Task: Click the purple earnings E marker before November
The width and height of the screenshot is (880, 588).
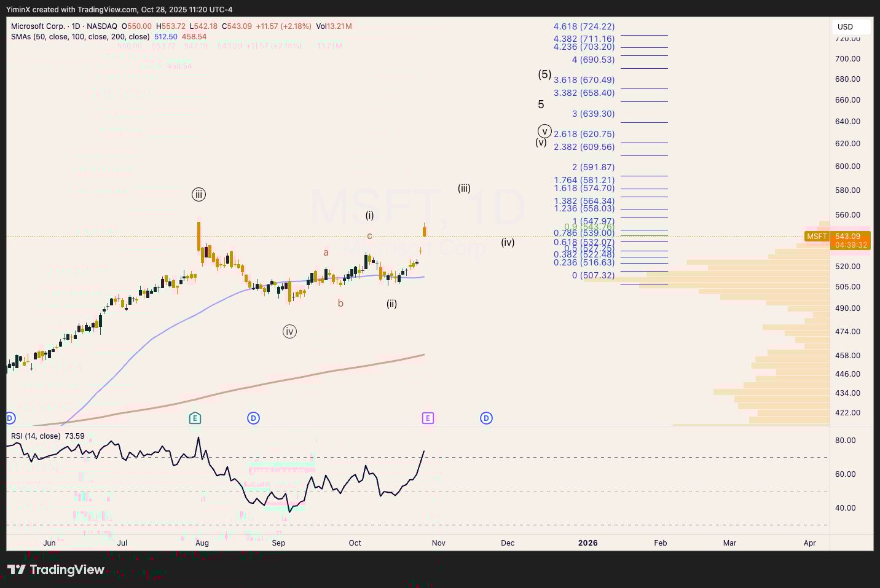Action: pyautogui.click(x=428, y=418)
